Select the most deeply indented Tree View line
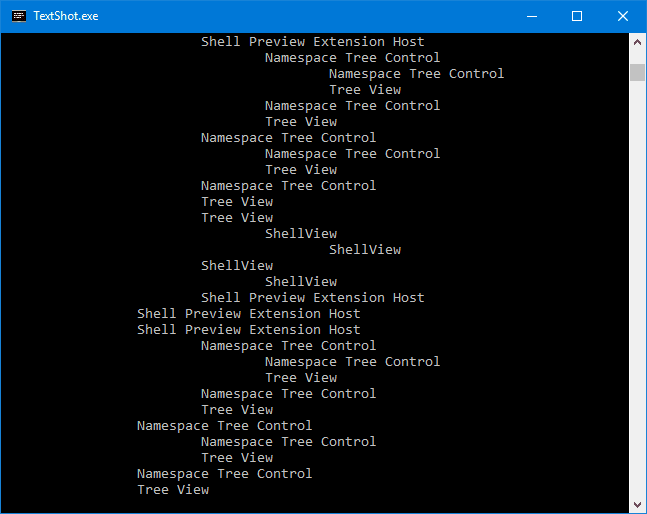The width and height of the screenshot is (647, 514). (364, 90)
